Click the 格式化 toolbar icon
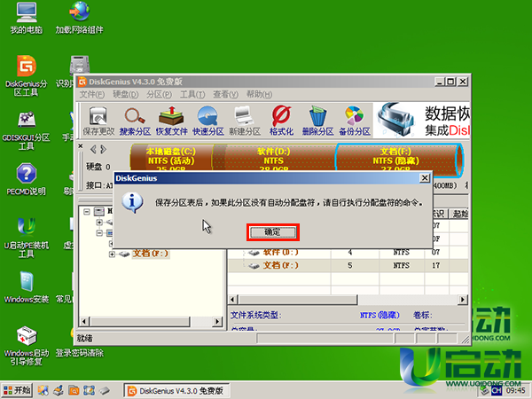The width and height of the screenshot is (532, 399). click(281, 121)
